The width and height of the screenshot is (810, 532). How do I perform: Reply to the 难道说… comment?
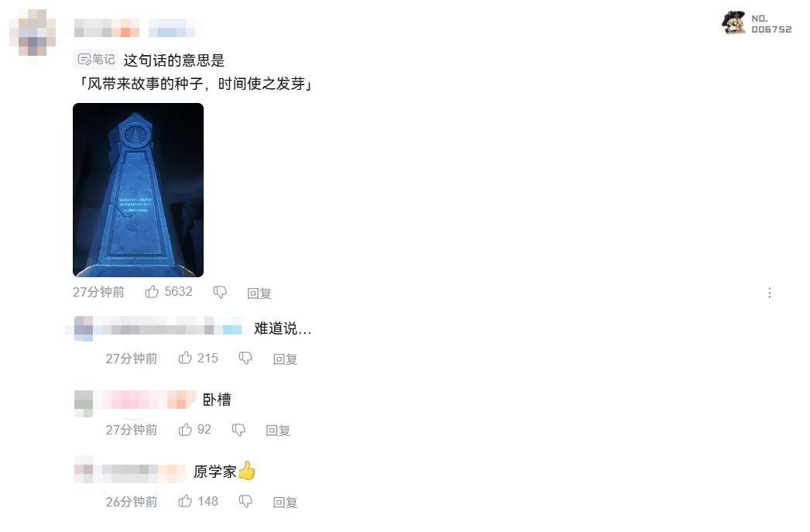pyautogui.click(x=285, y=359)
